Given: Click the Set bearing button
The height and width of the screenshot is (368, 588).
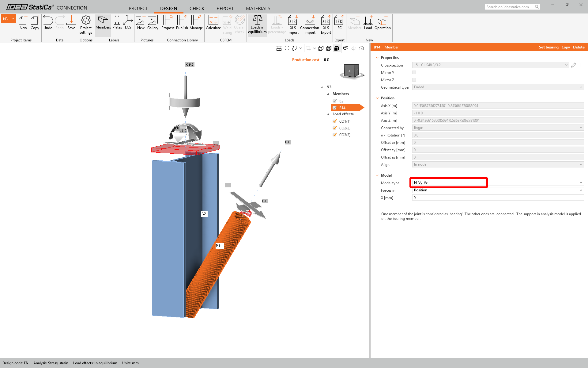Looking at the screenshot, I should pos(548,47).
